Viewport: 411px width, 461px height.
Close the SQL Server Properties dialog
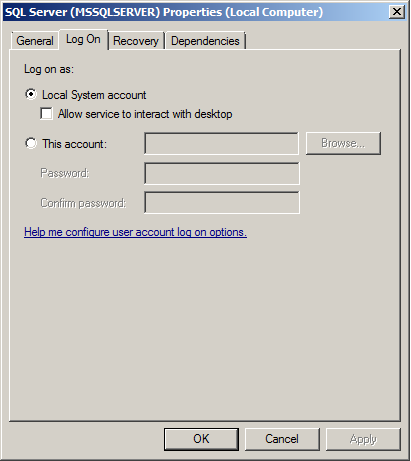397,12
